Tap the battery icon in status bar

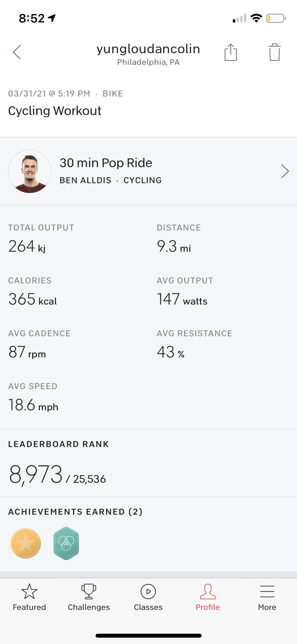tap(276, 18)
